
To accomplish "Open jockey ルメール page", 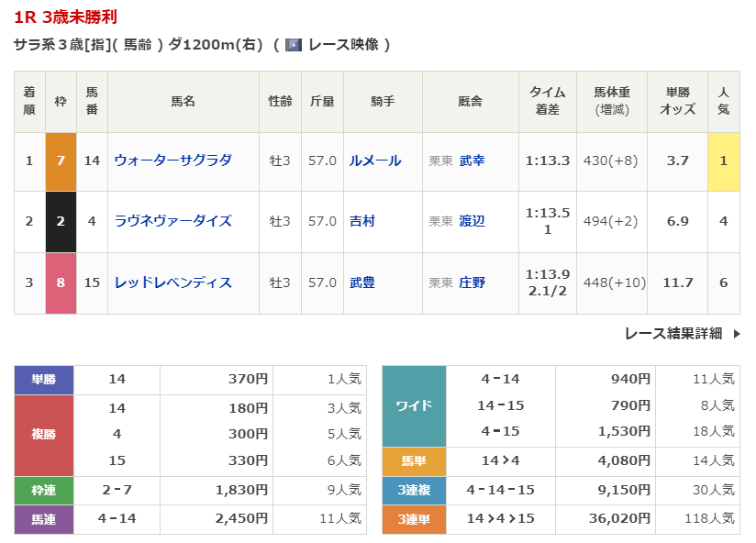I will pos(375,161).
